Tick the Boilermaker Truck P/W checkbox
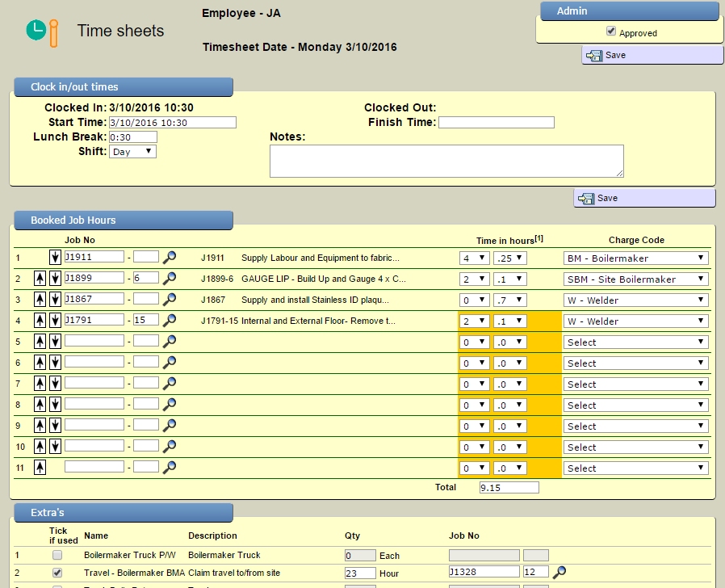The width and height of the screenshot is (725, 588). tap(57, 556)
